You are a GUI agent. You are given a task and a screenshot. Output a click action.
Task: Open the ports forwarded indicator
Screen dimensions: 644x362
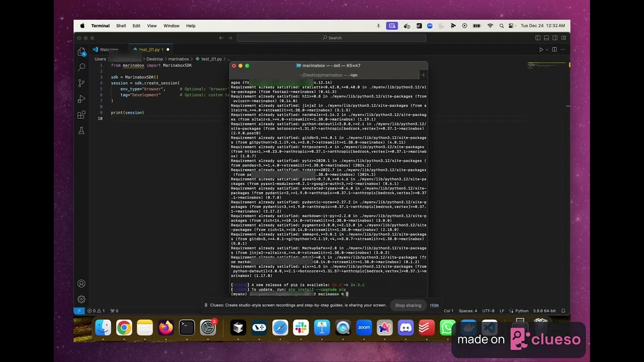click(114, 311)
